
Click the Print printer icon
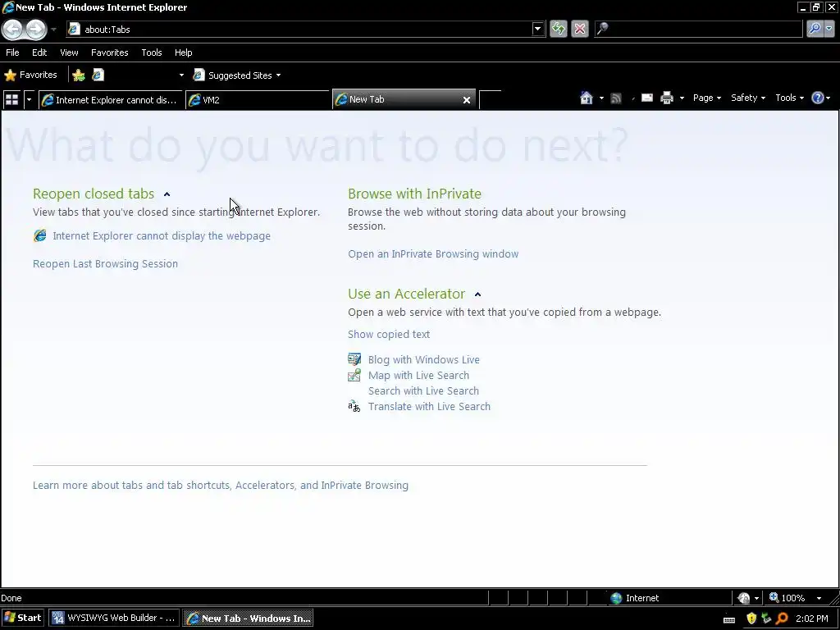coord(666,98)
